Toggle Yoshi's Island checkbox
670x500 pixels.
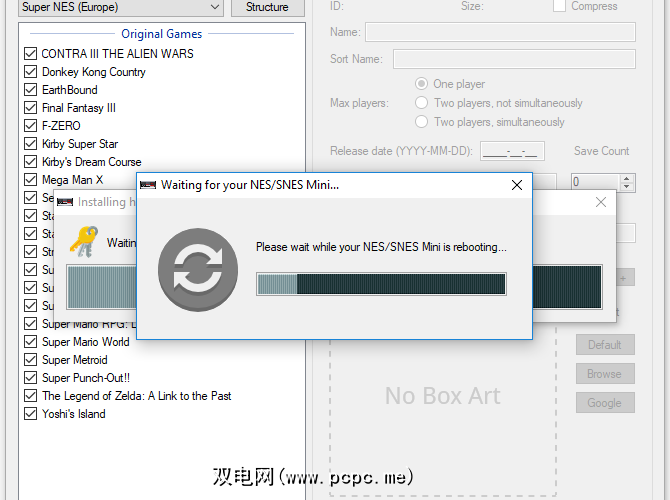[x=30, y=413]
